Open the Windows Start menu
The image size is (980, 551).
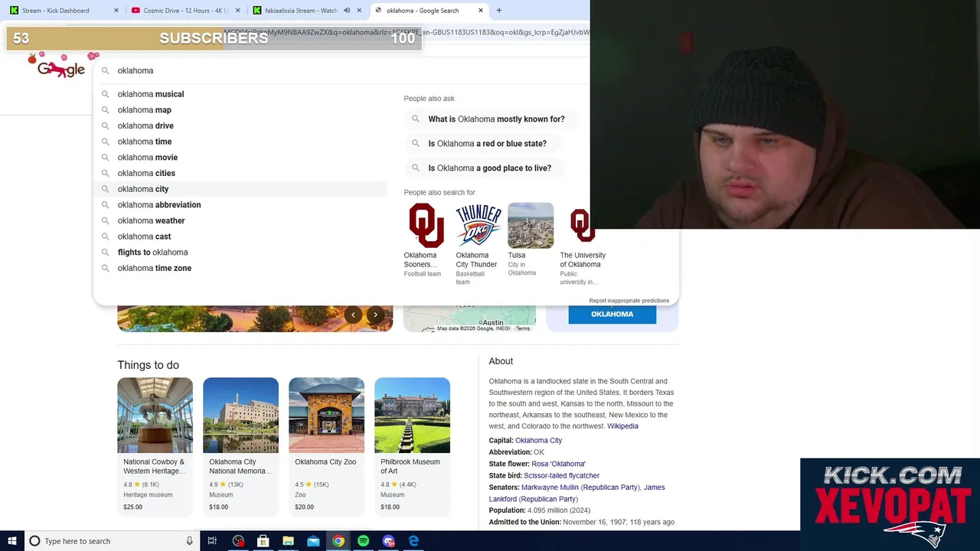11,541
